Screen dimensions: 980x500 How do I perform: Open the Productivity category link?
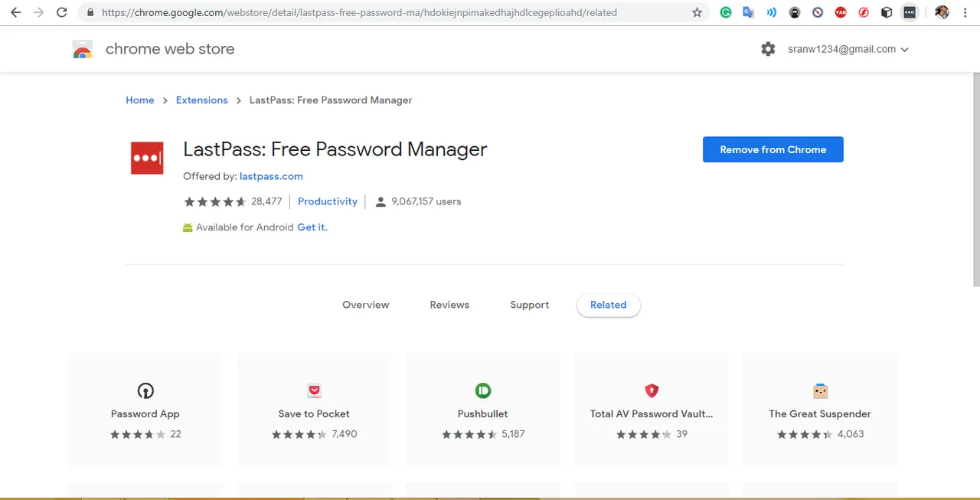pos(328,201)
